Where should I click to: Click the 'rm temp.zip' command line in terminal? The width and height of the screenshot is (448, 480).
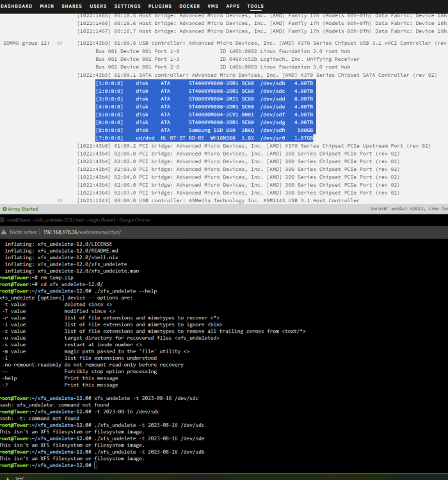coord(36,278)
